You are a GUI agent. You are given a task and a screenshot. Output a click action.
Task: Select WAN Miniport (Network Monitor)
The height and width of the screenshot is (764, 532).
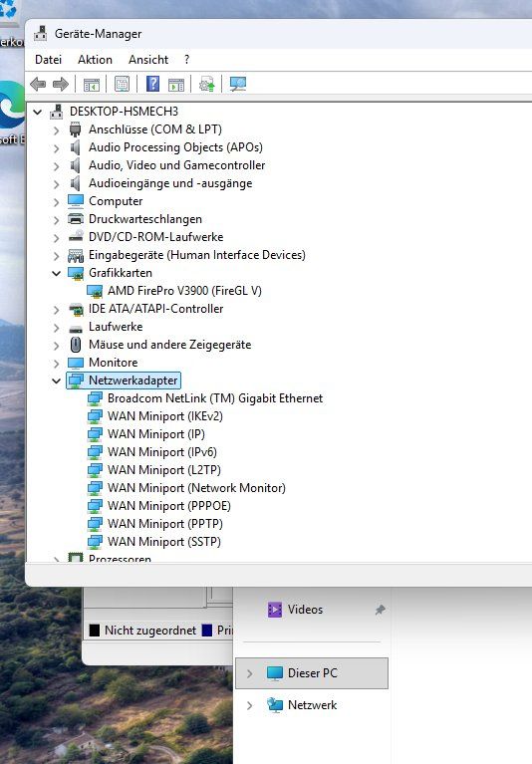click(196, 488)
